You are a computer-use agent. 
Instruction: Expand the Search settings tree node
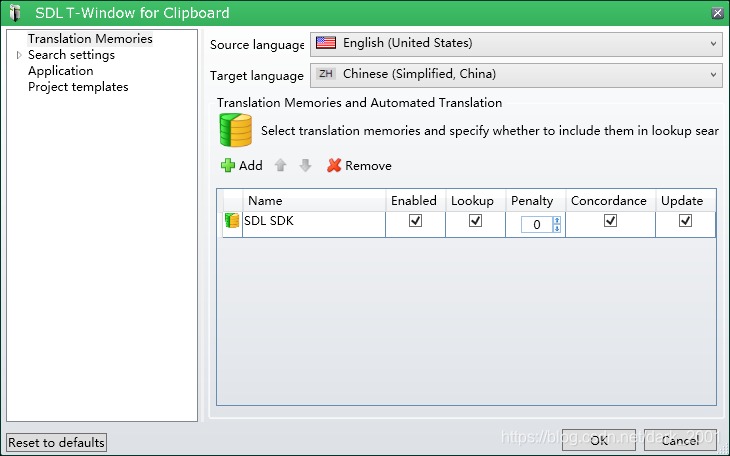point(19,55)
